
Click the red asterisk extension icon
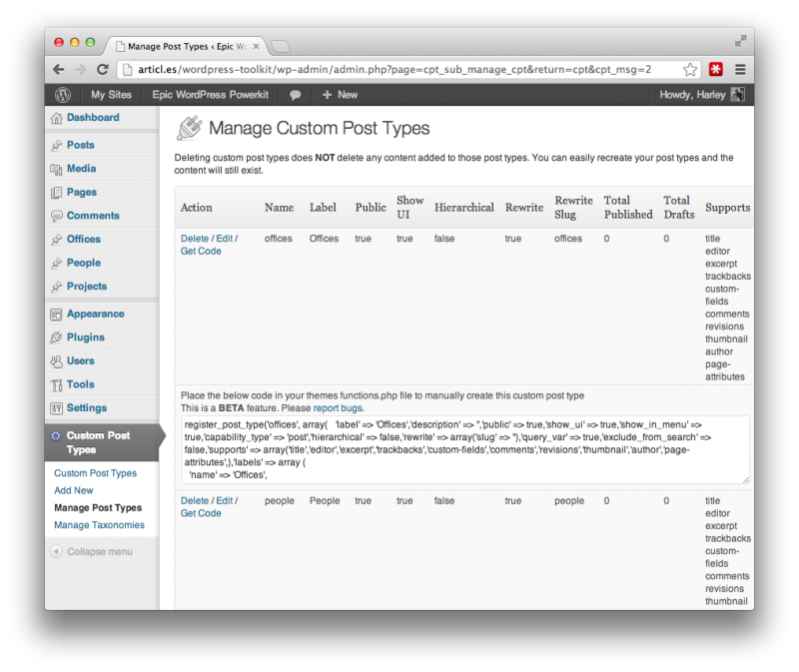point(716,69)
